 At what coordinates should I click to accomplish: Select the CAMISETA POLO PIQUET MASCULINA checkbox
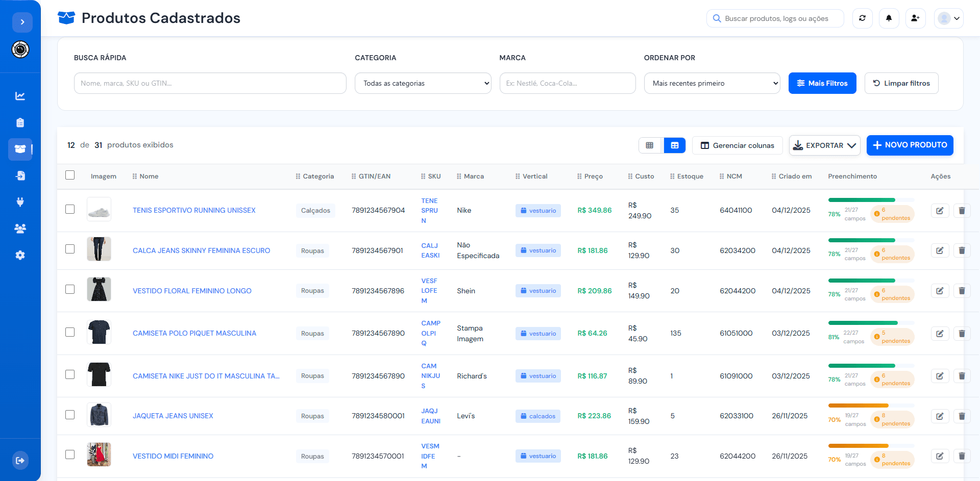(70, 332)
